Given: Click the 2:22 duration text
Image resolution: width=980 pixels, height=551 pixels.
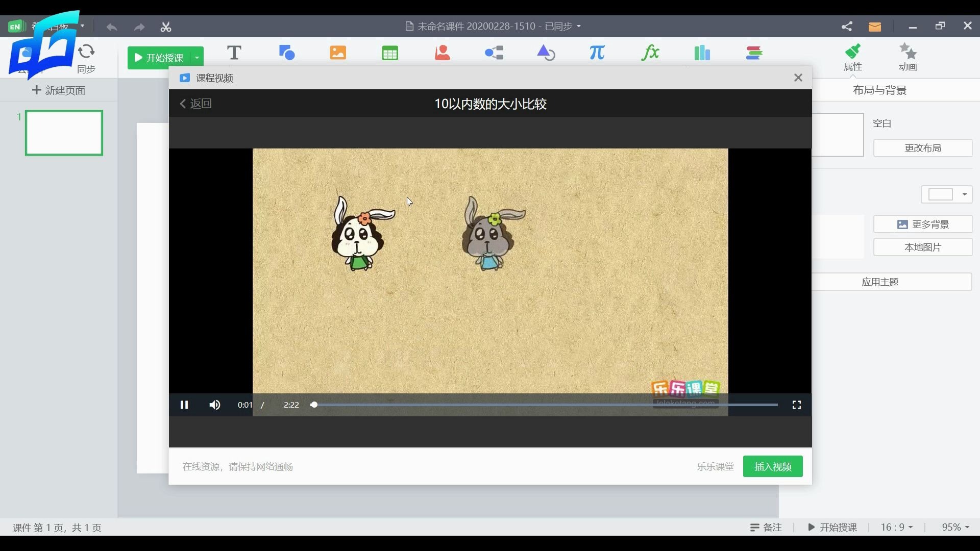Looking at the screenshot, I should click(x=291, y=405).
